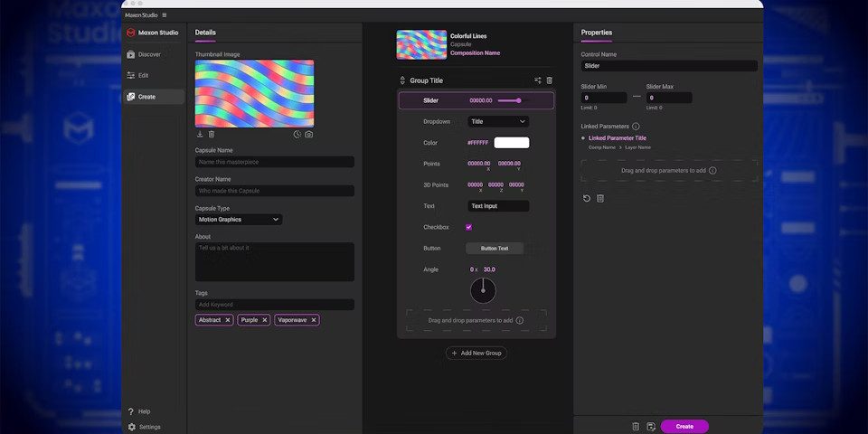
Task: Remove the Abstract tag
Action: click(x=228, y=320)
